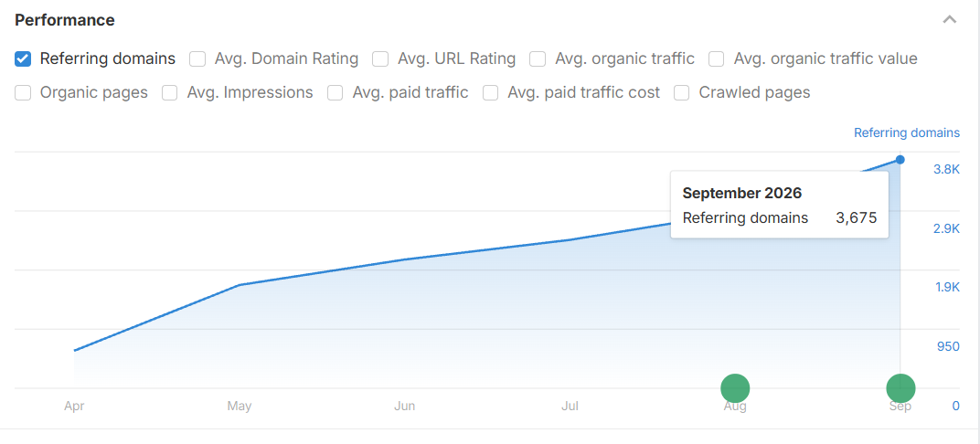Click the 950 axis value
Screen dimensions: 980x444
[x=948, y=346]
